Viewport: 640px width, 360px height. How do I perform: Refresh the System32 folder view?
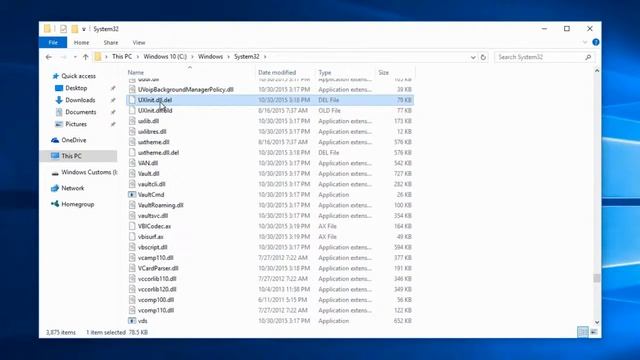pos(483,57)
